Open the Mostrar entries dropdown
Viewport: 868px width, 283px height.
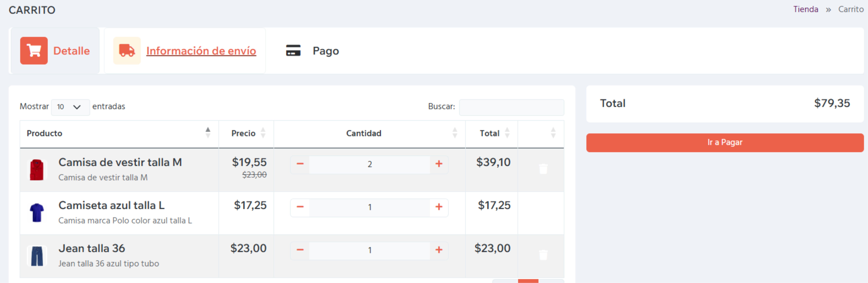pos(70,107)
